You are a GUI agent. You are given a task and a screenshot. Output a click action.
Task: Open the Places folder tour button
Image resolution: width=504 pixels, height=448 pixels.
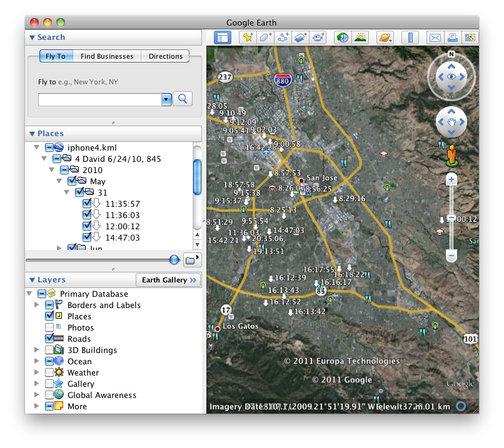[x=192, y=260]
